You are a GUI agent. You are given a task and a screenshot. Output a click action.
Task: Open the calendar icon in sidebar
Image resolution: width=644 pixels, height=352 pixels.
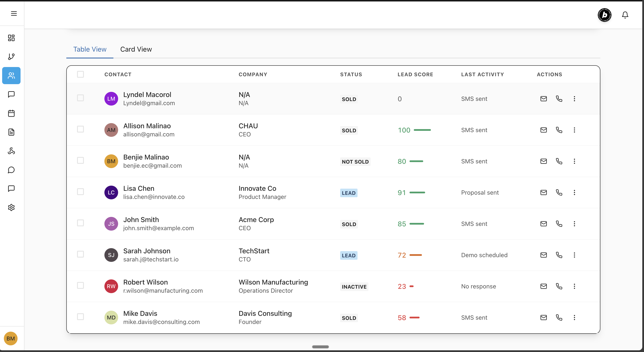click(x=11, y=113)
